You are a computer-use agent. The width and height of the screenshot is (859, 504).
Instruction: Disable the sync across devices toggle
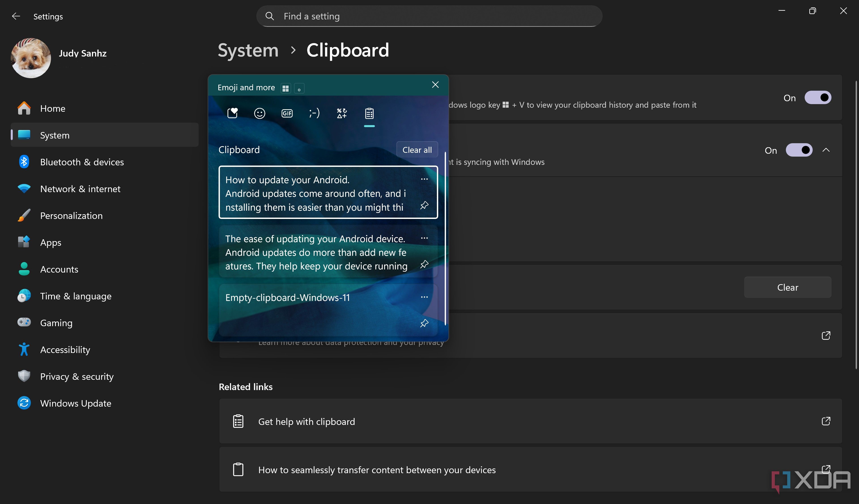(799, 150)
